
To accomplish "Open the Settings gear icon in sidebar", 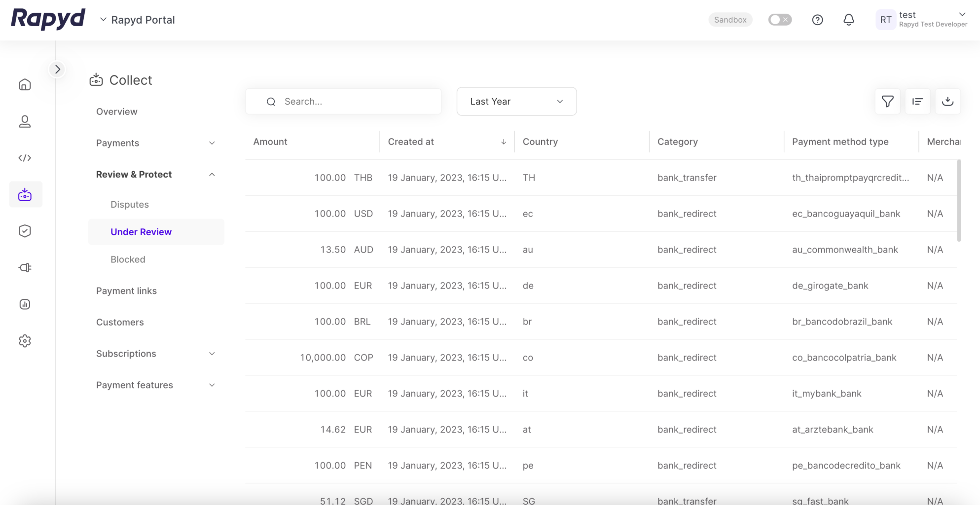I will coord(25,341).
